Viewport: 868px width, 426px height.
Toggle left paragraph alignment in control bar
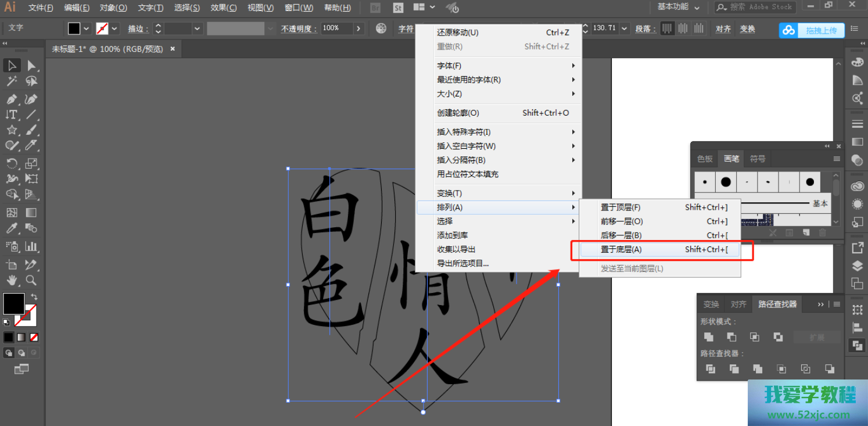667,28
